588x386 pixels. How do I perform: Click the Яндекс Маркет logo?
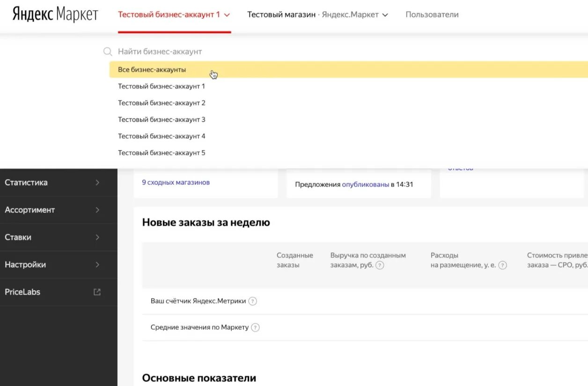pyautogui.click(x=55, y=15)
